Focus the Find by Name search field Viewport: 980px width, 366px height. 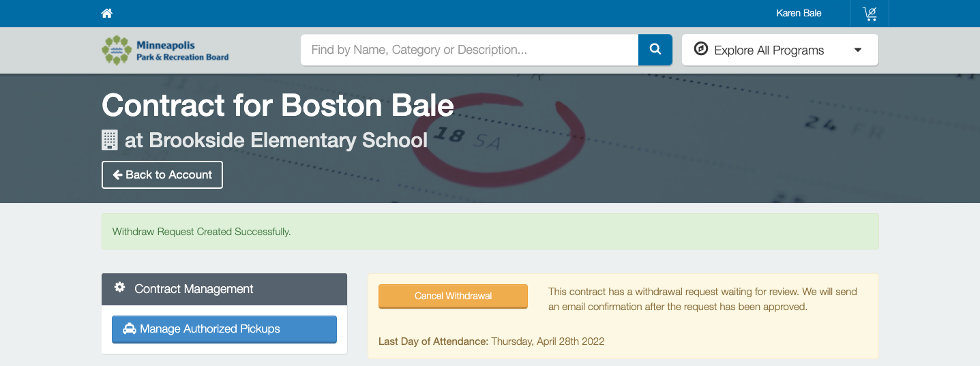coord(469,50)
